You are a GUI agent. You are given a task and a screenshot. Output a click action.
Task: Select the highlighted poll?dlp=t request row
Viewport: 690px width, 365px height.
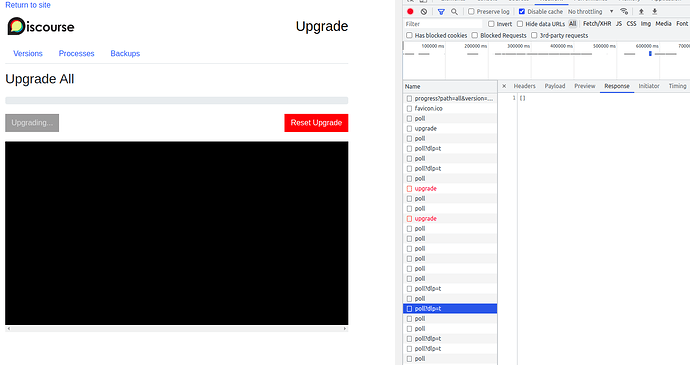pos(450,309)
